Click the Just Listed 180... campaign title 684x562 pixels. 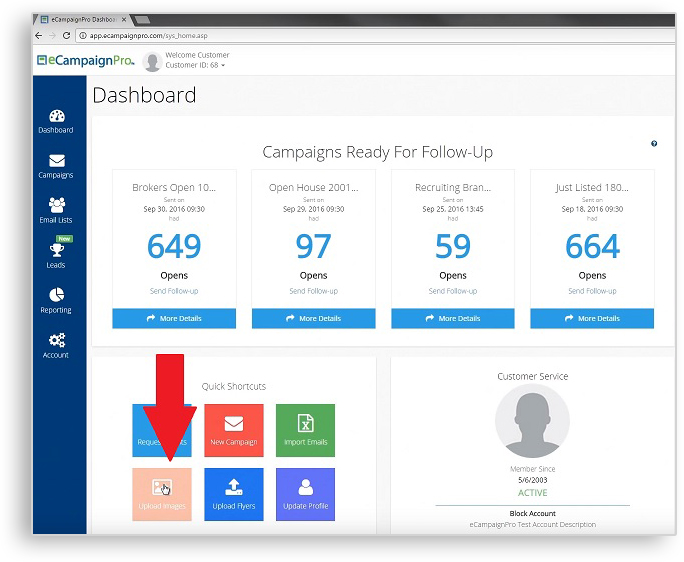click(x=592, y=188)
